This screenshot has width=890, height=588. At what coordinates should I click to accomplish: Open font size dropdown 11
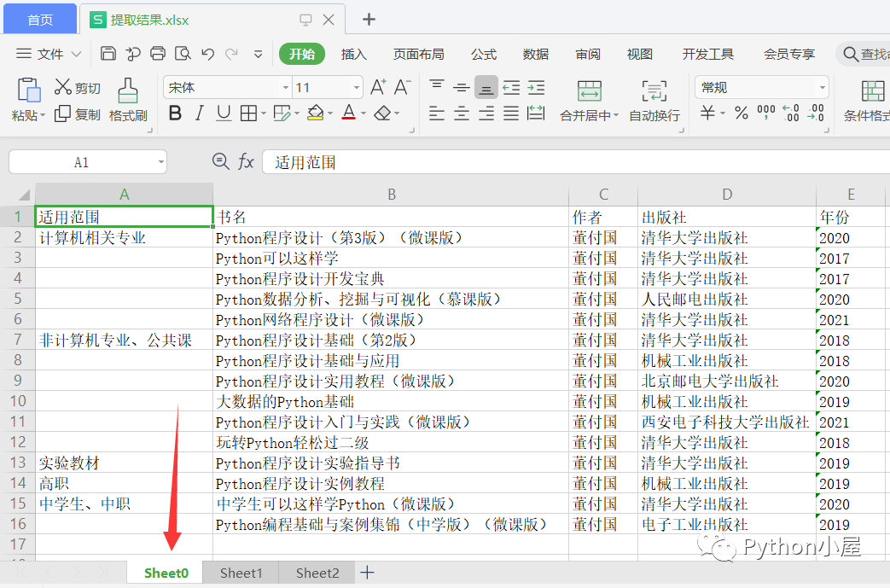click(357, 88)
